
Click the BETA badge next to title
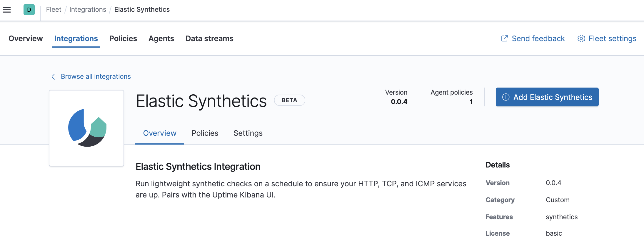[289, 100]
